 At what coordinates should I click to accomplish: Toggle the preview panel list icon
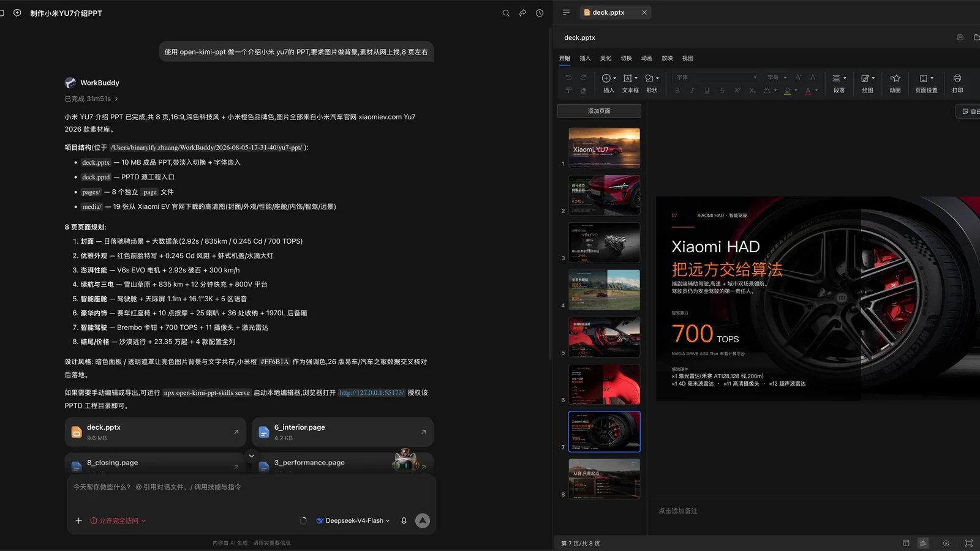[566, 12]
